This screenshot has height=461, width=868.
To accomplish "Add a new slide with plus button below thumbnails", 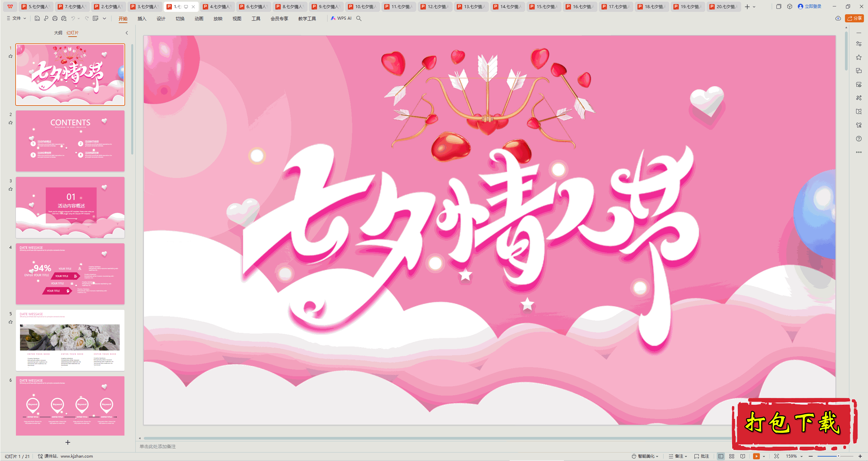I will click(x=68, y=442).
